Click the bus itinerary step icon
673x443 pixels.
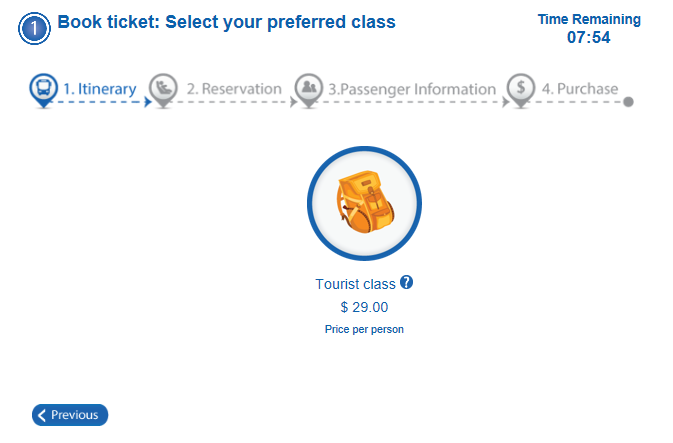(x=43, y=90)
